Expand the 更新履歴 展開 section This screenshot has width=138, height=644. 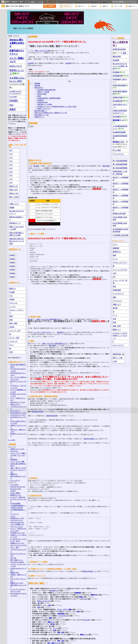tap(29, 127)
